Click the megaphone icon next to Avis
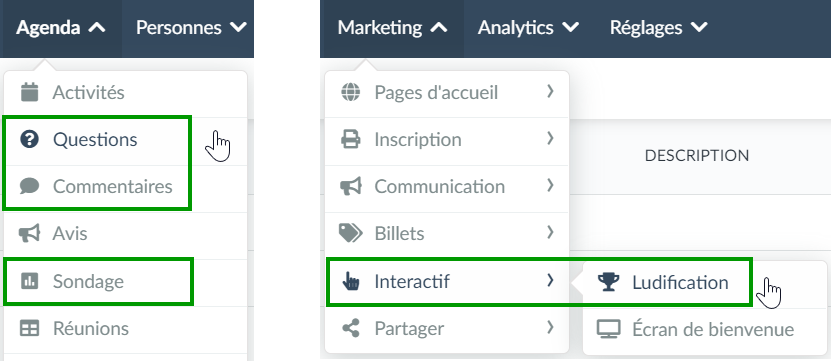 tap(29, 233)
